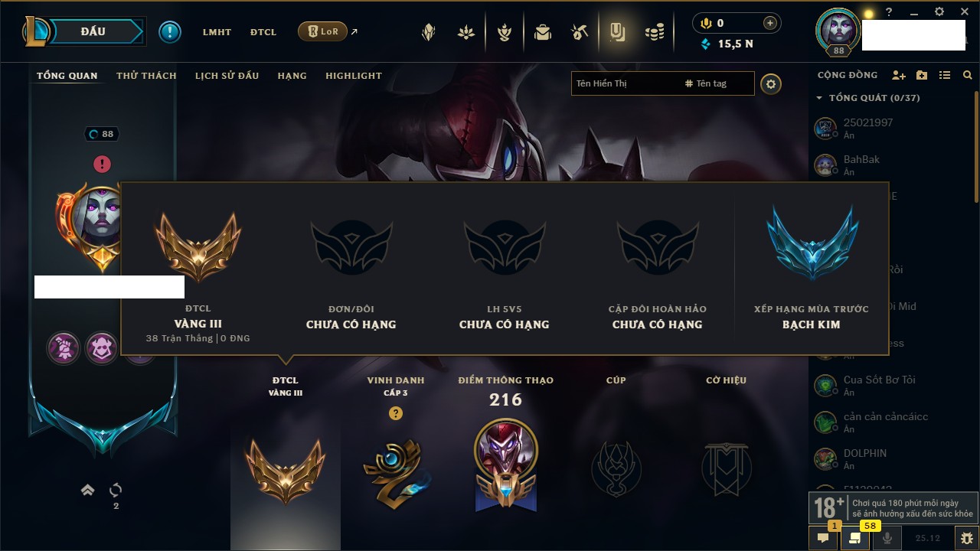Open the Clash trophy icon

point(504,32)
